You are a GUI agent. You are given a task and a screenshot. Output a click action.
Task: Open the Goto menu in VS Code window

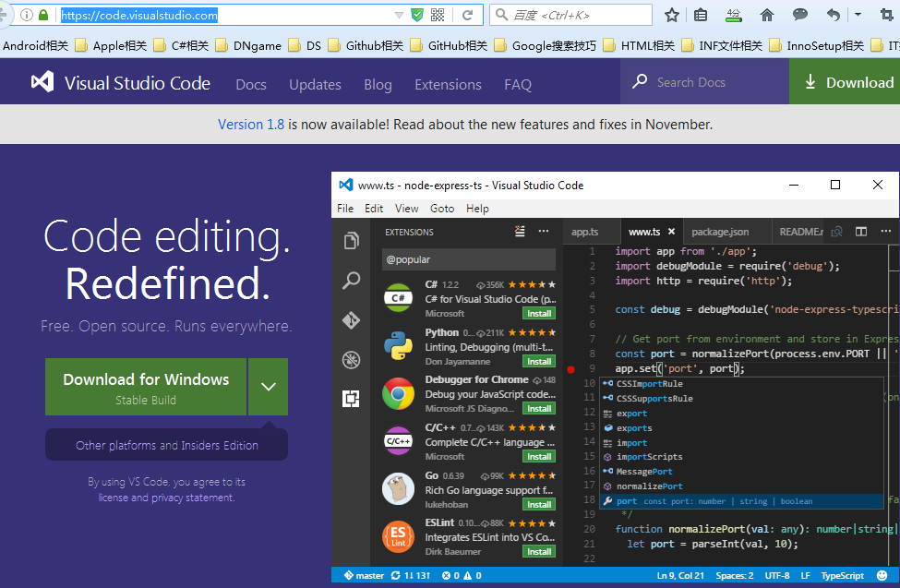pyautogui.click(x=442, y=209)
